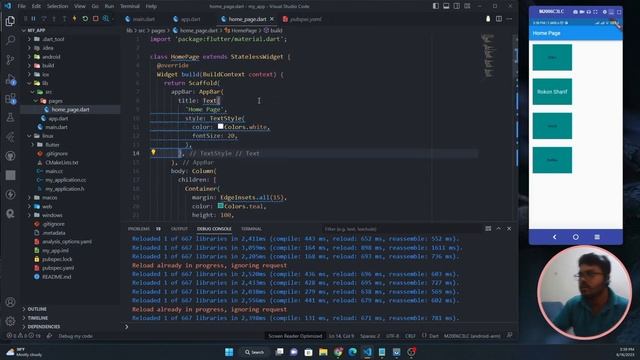Click the Spaces: 2 indentation status item

click(x=370, y=336)
